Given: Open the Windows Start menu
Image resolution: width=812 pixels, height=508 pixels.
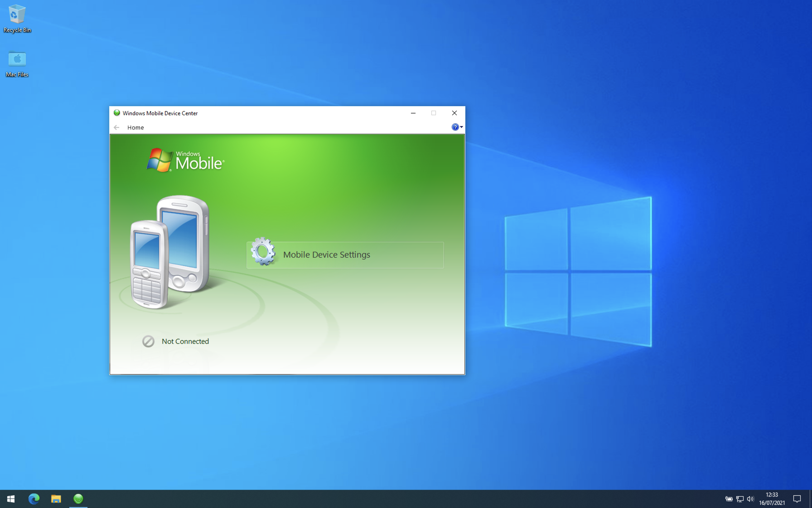Looking at the screenshot, I should [11, 499].
